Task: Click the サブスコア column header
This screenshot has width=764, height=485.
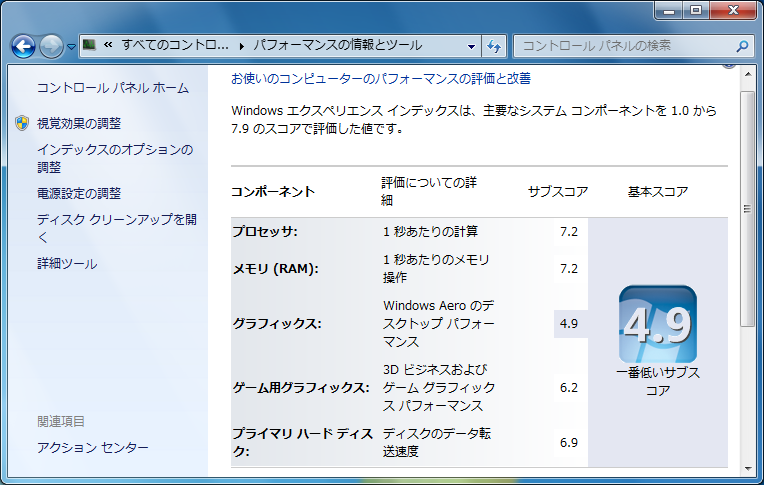Action: coord(558,192)
